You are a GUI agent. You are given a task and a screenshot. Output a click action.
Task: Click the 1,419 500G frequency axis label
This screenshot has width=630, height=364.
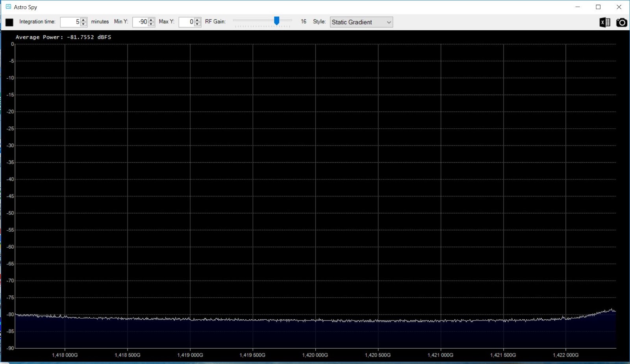click(x=252, y=355)
